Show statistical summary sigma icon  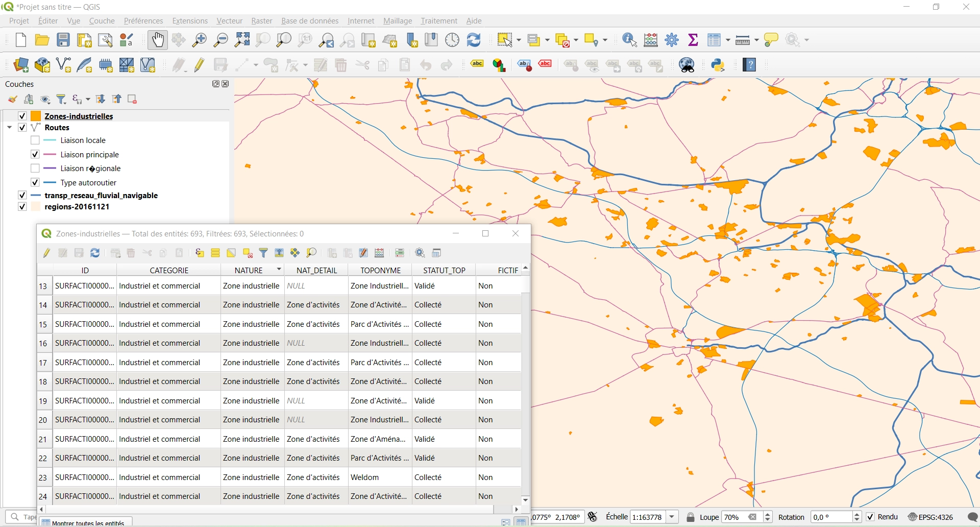click(694, 40)
